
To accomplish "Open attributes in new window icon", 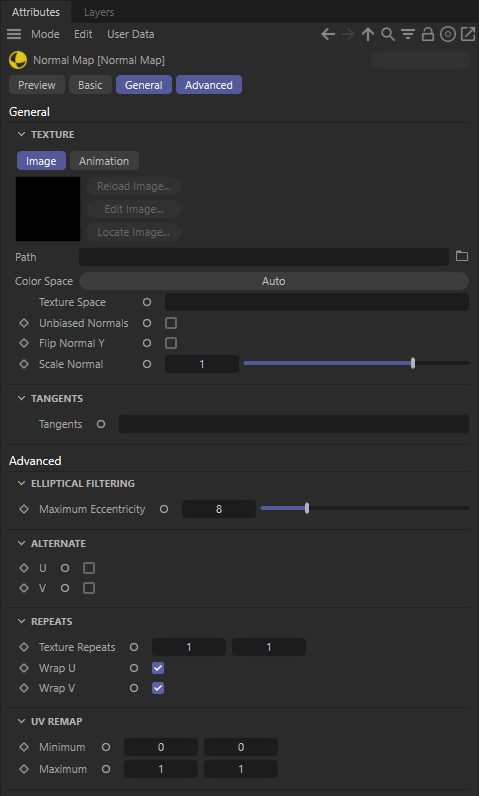I will 467,35.
